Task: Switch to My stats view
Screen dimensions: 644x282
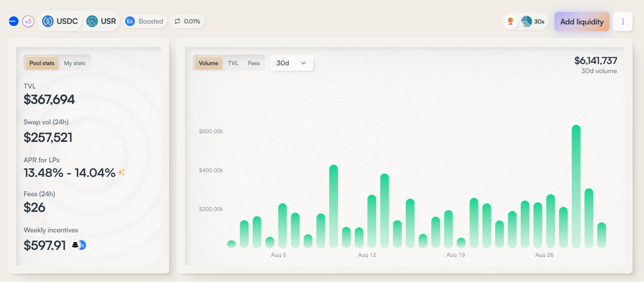Action: point(75,63)
